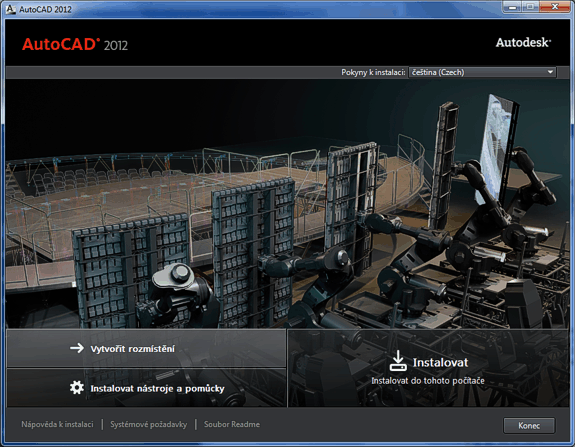Open the čeština (Czech) language combo box
575x447 pixels.
[483, 72]
